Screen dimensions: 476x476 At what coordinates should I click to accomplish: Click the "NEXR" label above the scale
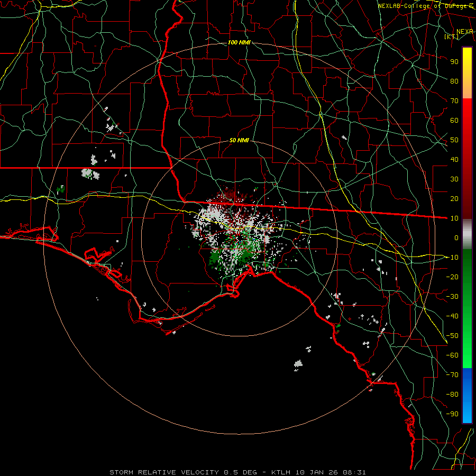[465, 32]
